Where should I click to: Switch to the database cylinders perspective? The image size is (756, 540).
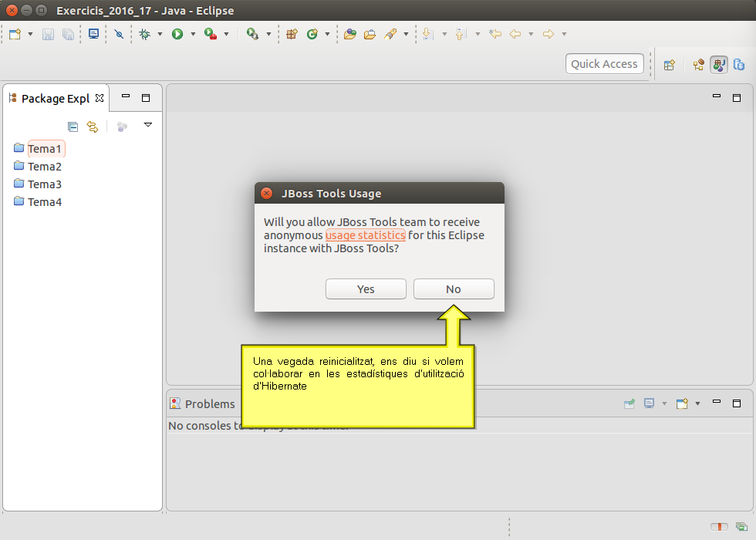pos(739,65)
